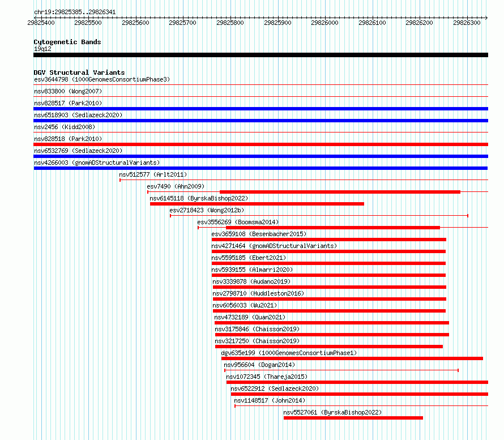
Task: Click the red bar under dgv635e199
Action: pyautogui.click(x=352, y=358)
